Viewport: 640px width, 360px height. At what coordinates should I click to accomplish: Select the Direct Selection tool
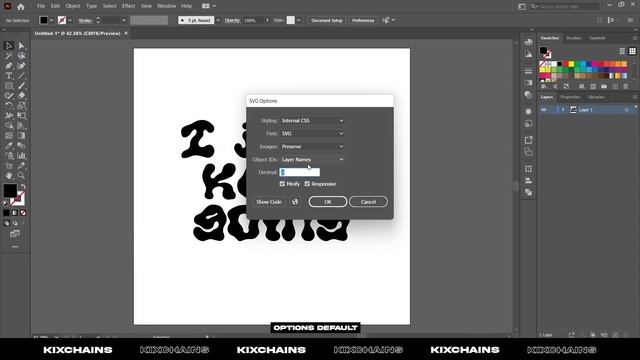[21, 46]
